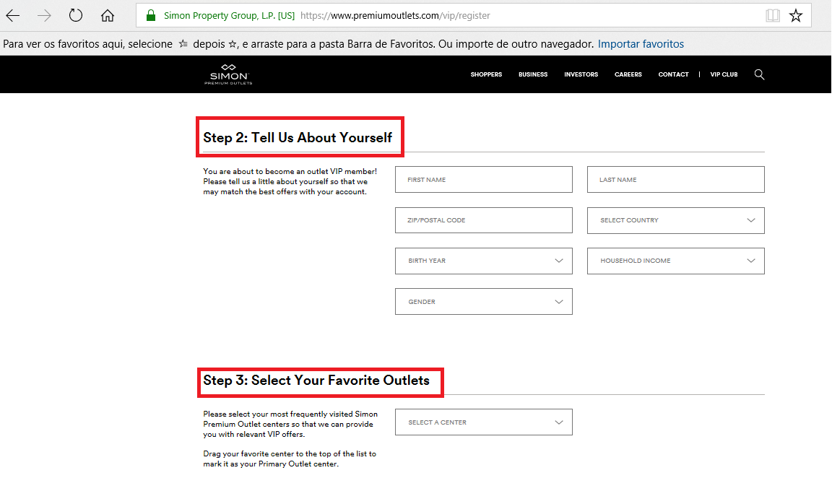Viewport: 832px width, 504px height.
Task: Open the Household Income dropdown
Action: pos(675,261)
